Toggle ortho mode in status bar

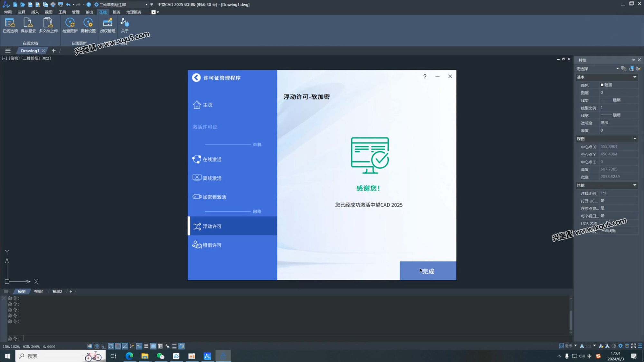[x=104, y=346]
